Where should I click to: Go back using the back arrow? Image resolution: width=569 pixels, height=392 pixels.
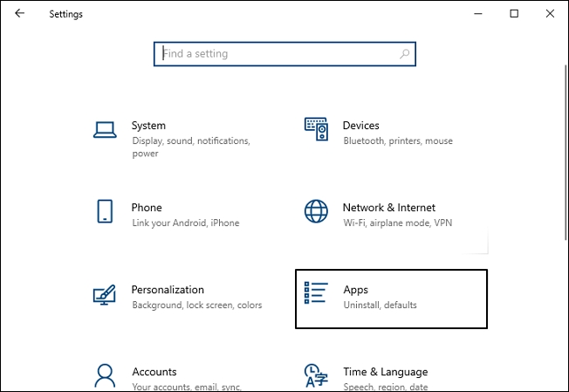click(x=19, y=13)
